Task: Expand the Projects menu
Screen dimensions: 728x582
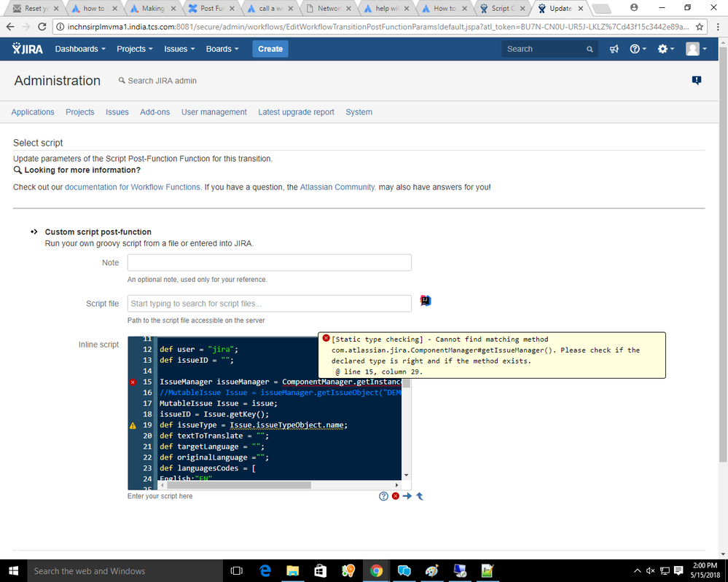Action: pos(135,49)
